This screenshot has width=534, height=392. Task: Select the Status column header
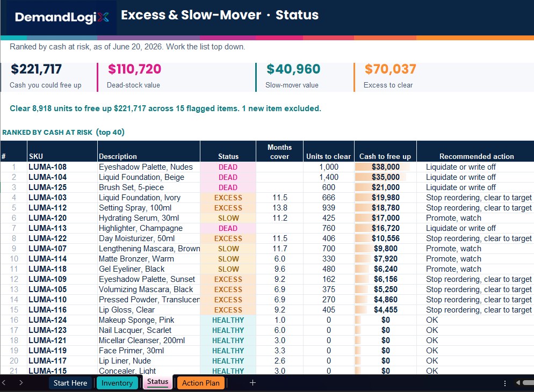click(228, 151)
